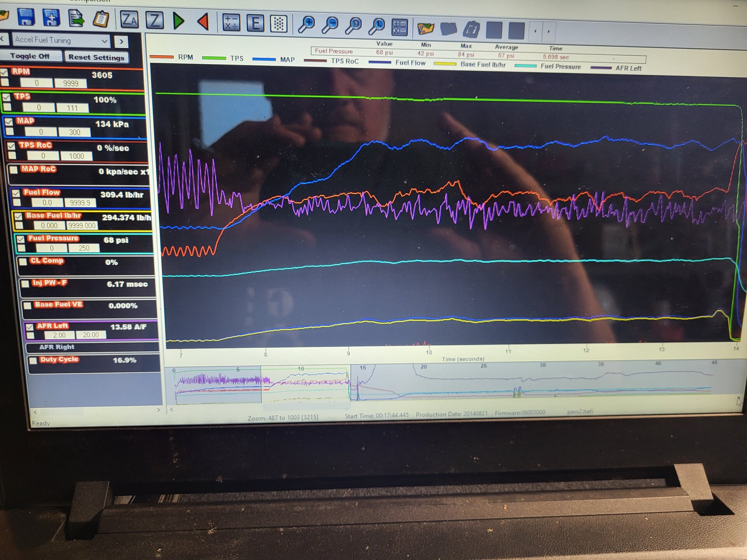Click previous arrow left of Accel Fuel Tuning
This screenshot has height=560, width=747.
pyautogui.click(x=3, y=39)
